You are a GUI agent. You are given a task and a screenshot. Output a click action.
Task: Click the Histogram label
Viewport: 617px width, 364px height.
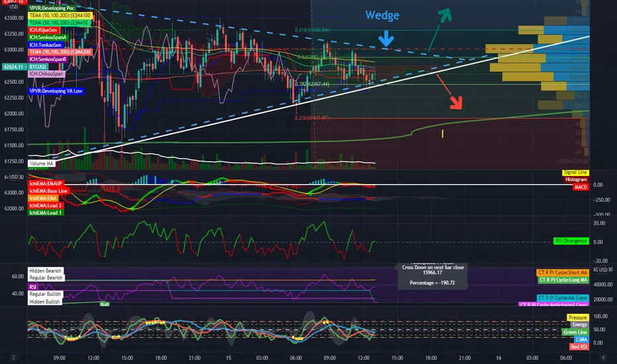tap(576, 179)
